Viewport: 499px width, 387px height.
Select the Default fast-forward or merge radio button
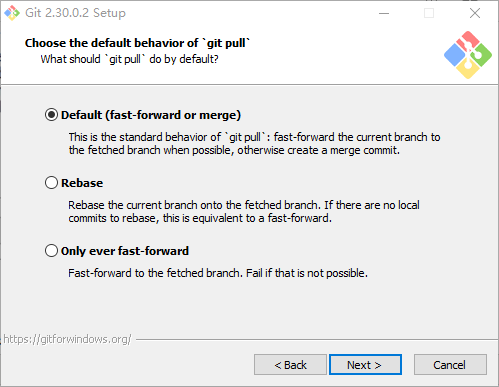point(51,115)
